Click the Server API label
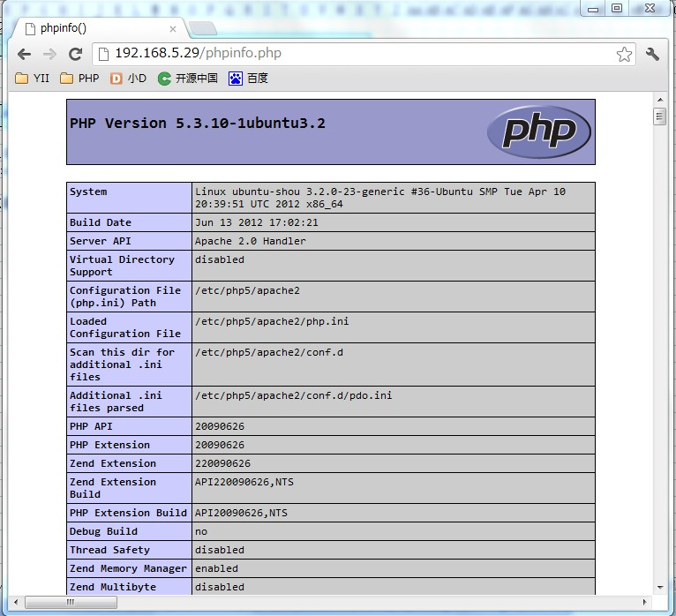This screenshot has height=616, width=676. 101,241
